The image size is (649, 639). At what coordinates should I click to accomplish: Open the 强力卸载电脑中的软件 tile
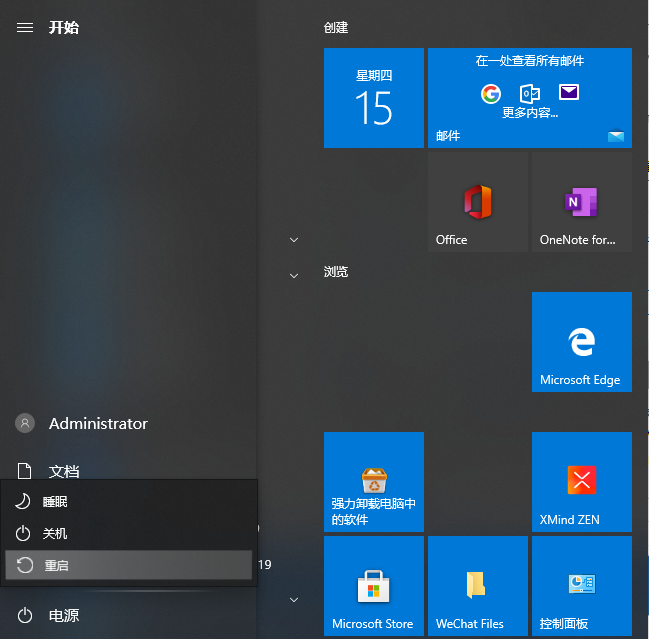374,482
